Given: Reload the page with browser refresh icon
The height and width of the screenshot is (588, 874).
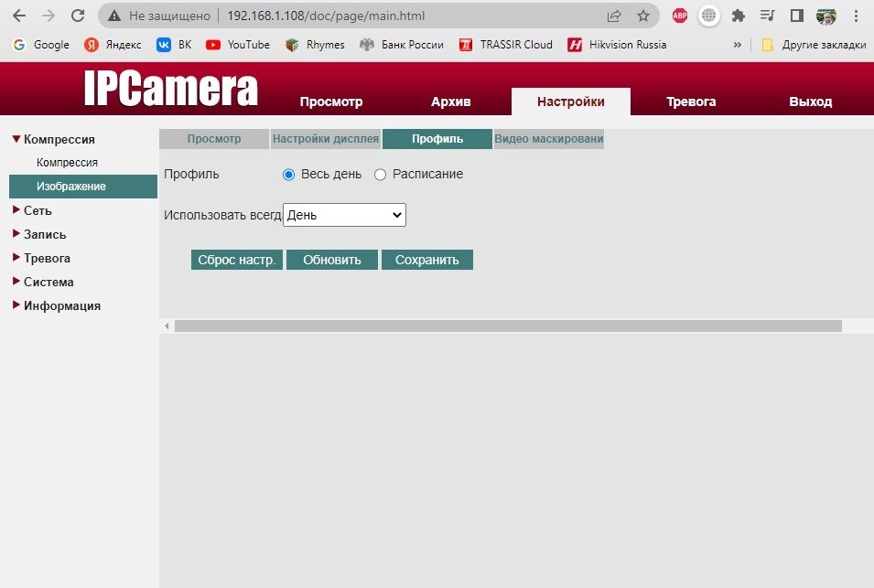Looking at the screenshot, I should coord(78,16).
